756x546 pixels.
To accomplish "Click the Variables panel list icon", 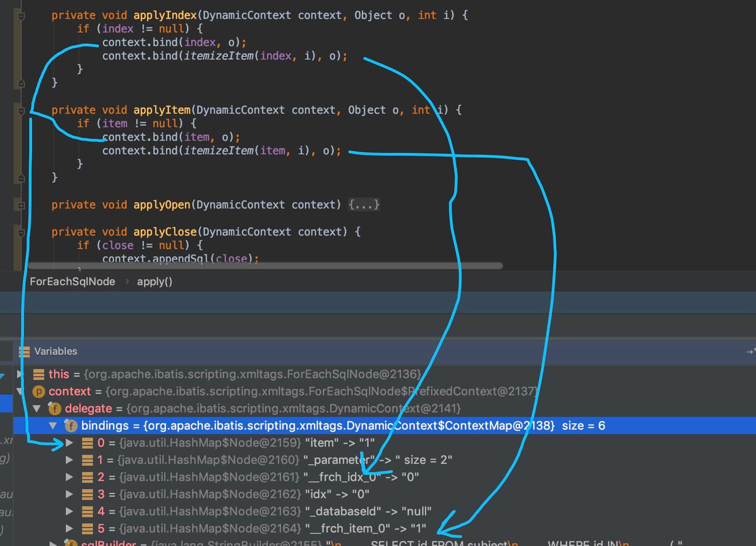I will 24,352.
